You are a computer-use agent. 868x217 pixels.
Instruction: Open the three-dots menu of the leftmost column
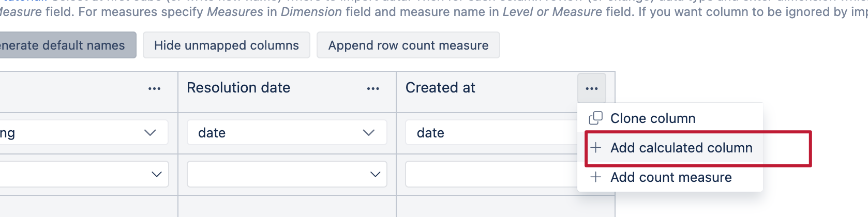click(x=154, y=88)
